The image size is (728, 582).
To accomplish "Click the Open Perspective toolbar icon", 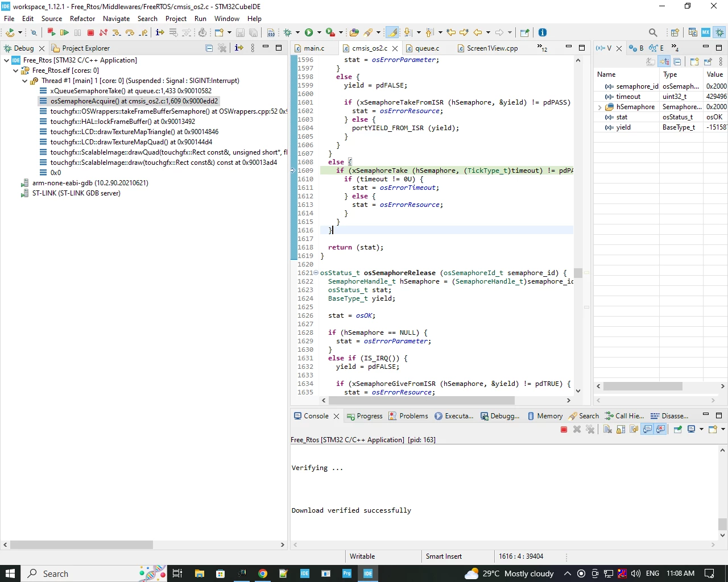I will tap(675, 32).
